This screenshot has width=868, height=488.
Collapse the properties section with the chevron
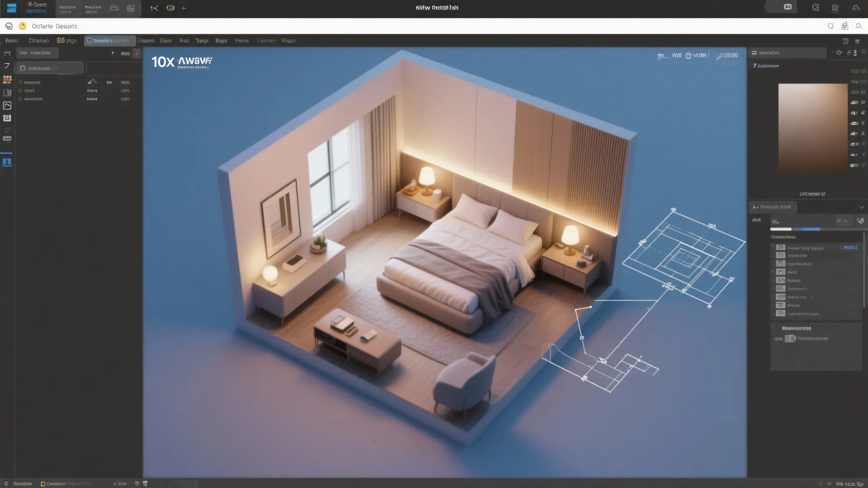861,207
